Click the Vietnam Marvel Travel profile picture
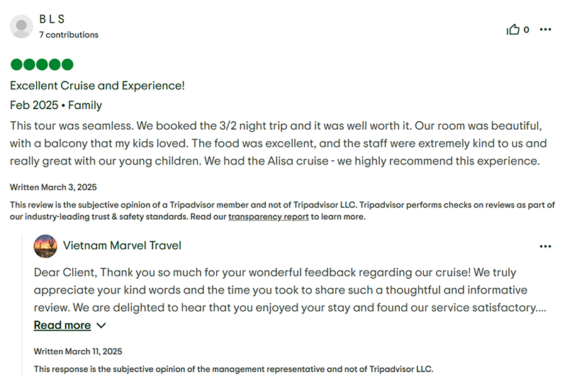567x392 pixels. tap(45, 246)
